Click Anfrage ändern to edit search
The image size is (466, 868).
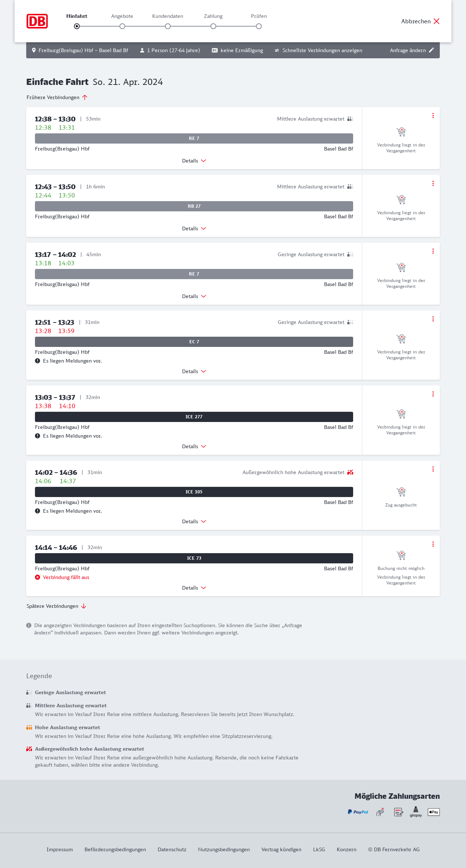coord(412,50)
